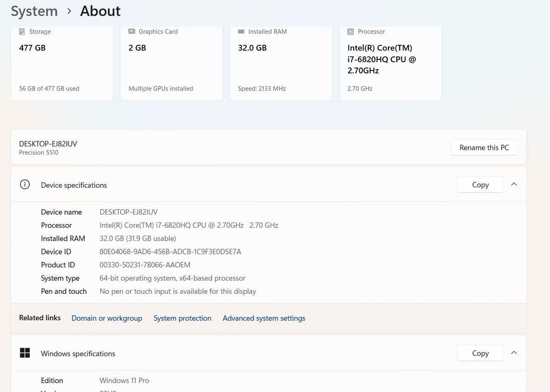Click the 'Product ID' label
Viewport: 550px width, 392px height.
point(57,265)
